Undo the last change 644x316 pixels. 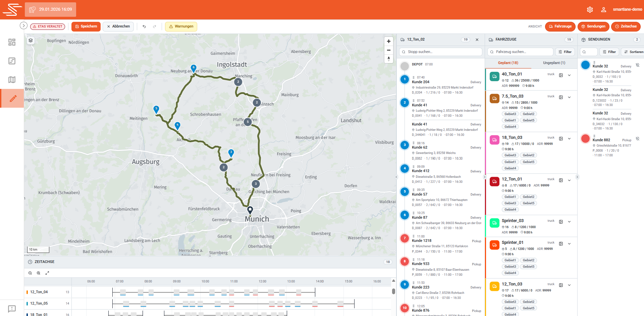(144, 27)
